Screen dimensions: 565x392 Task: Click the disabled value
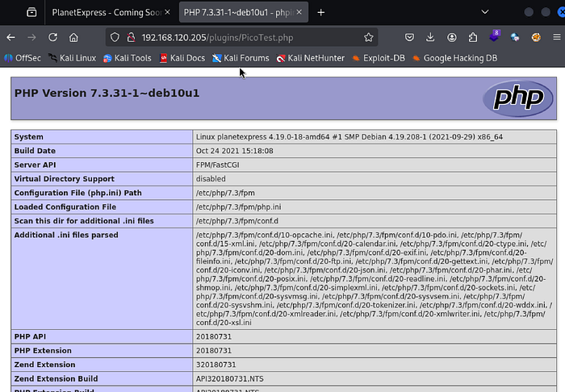[211, 179]
